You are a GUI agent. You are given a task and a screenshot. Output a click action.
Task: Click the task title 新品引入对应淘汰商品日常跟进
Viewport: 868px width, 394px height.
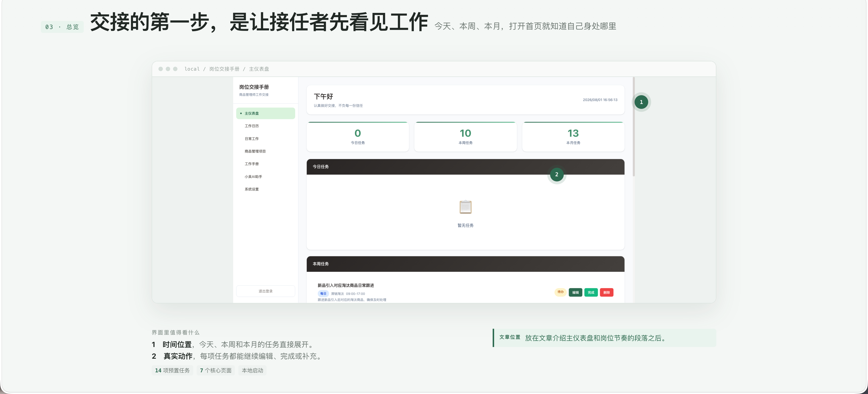pos(346,285)
